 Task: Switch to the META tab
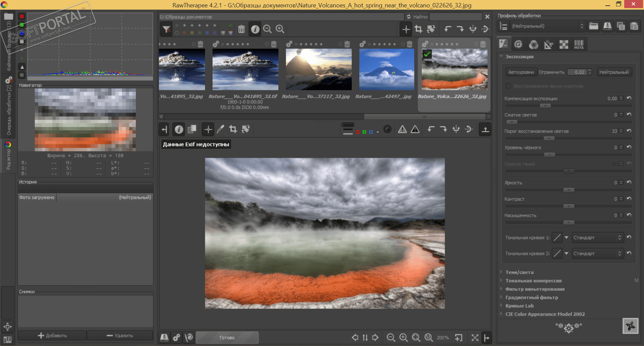tap(579, 44)
